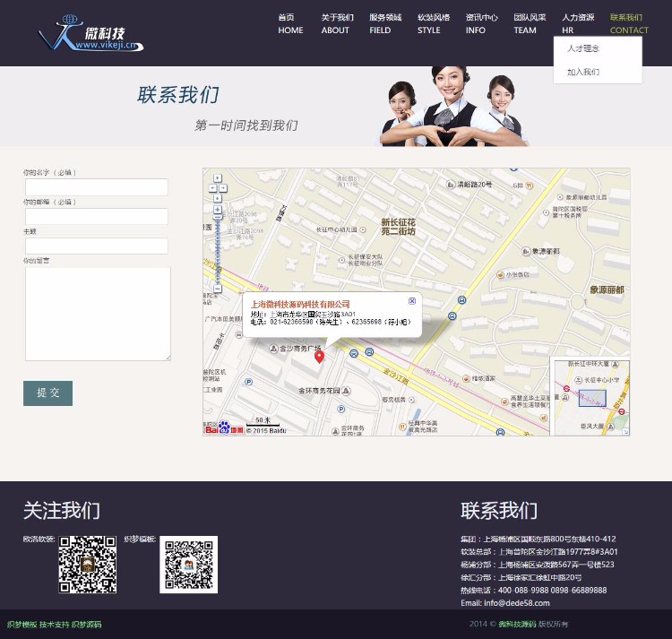Image resolution: width=672 pixels, height=639 pixels.
Task: Click the email (你的邮箱) input field
Action: 97,216
